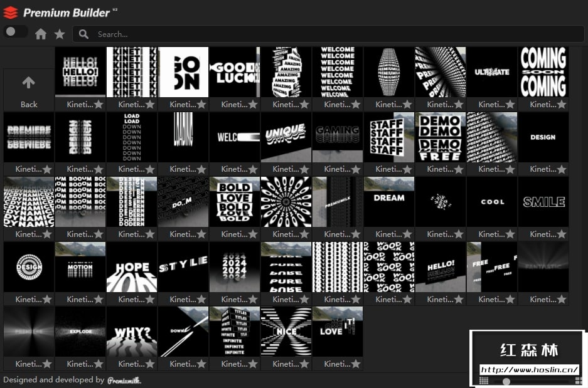Open the PURE thumbnail
Screen dimensions: 588x388
[x=286, y=267]
